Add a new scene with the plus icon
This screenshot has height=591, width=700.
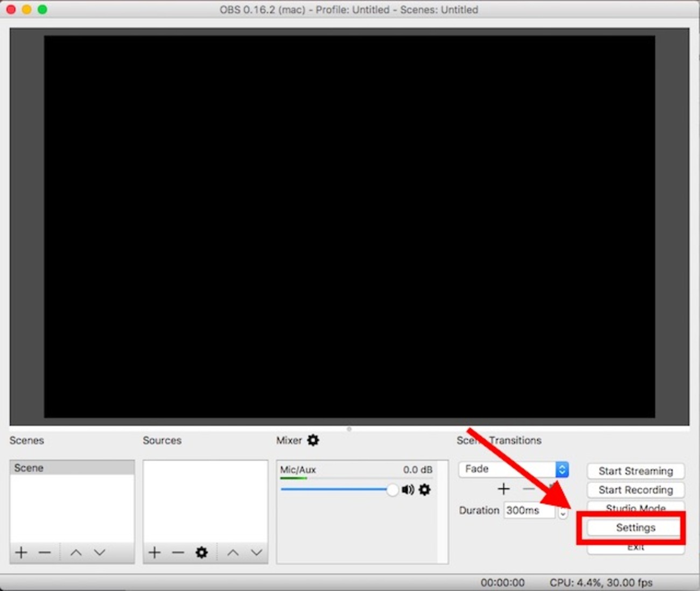coord(21,552)
